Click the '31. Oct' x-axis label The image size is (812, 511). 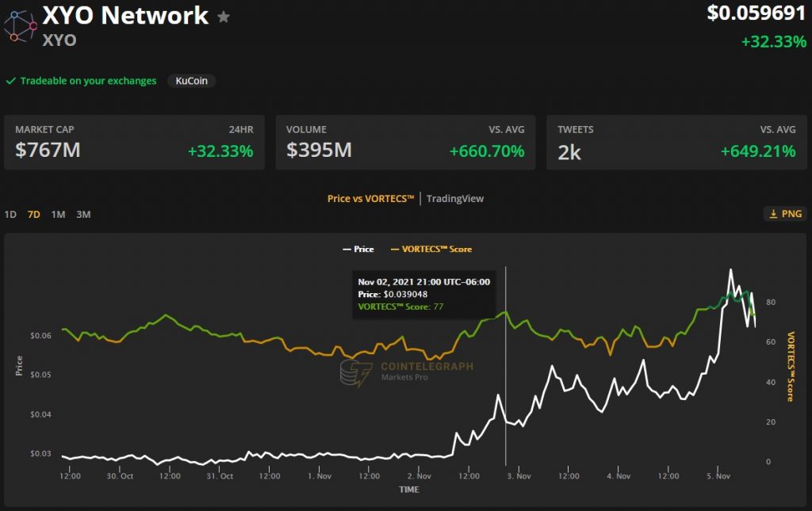pos(220,476)
